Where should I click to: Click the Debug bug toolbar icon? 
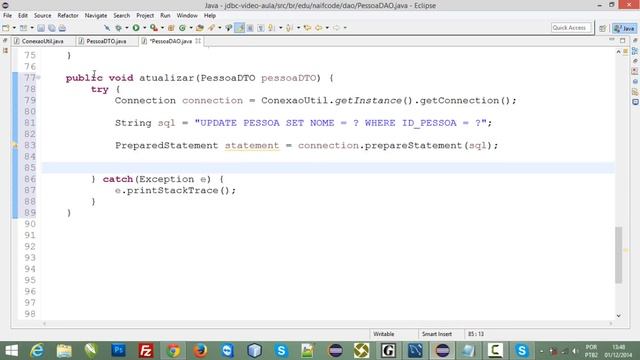[118, 28]
